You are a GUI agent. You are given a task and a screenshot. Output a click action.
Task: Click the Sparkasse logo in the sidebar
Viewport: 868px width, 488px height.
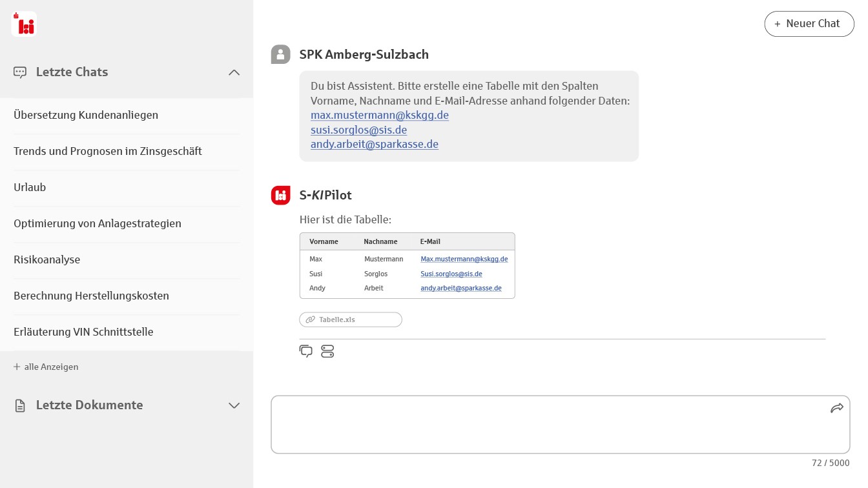(24, 24)
